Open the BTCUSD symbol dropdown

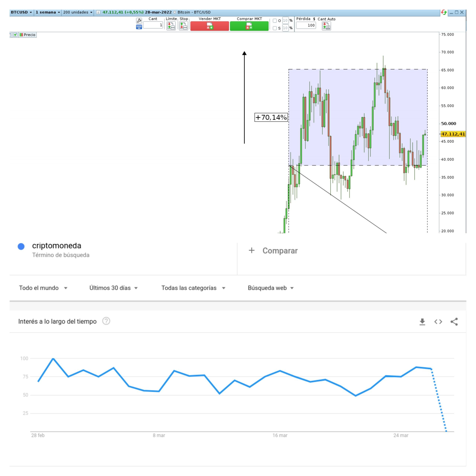(x=31, y=12)
